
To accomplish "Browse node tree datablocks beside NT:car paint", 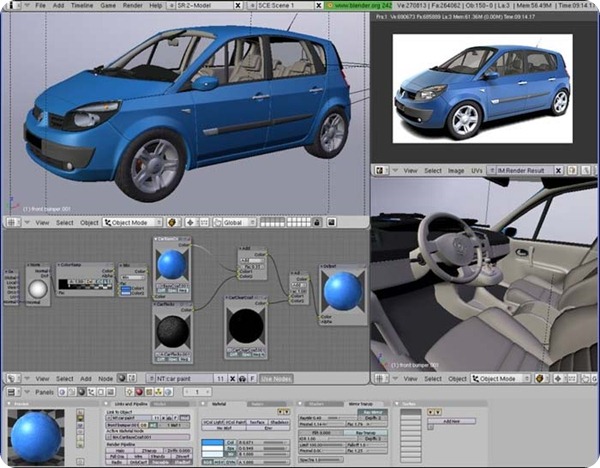I will [x=151, y=378].
